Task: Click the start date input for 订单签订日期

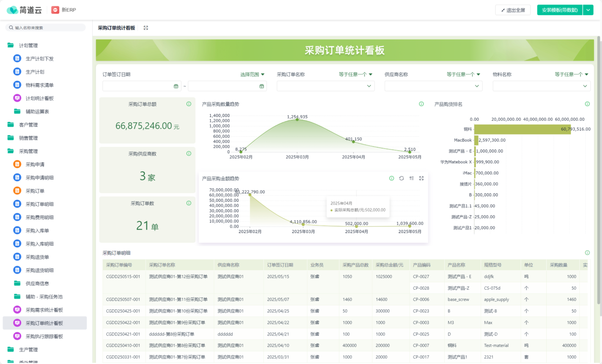Action: click(141, 86)
